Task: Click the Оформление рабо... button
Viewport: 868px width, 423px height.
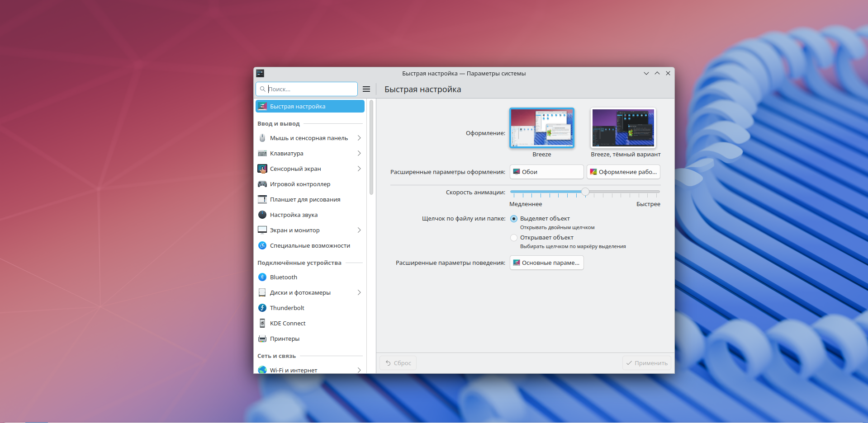Action: (623, 172)
